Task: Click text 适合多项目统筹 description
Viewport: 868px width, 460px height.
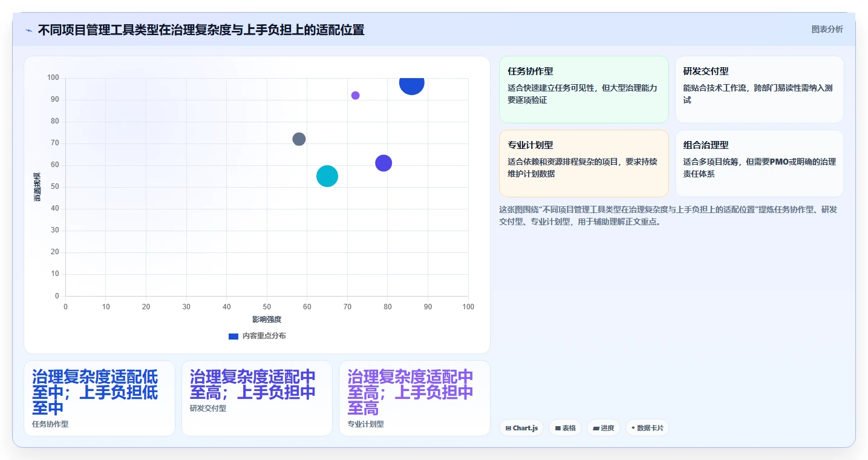Action: 759,168
